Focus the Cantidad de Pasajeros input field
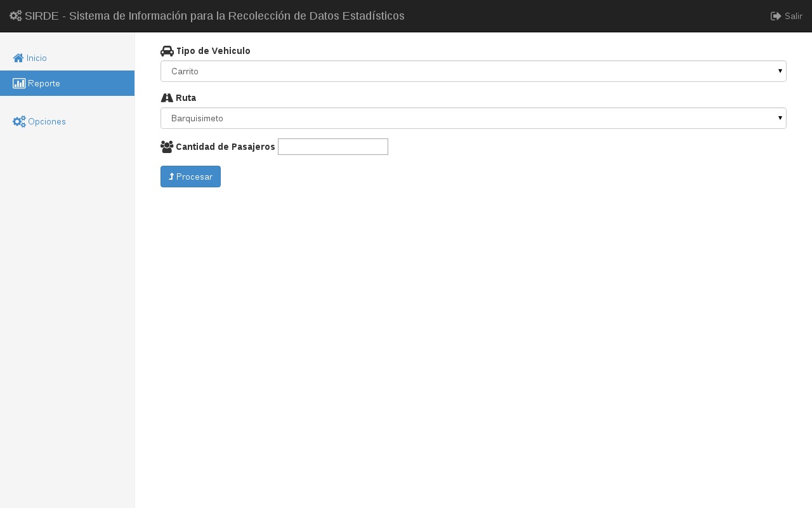812x508 pixels. tap(333, 147)
